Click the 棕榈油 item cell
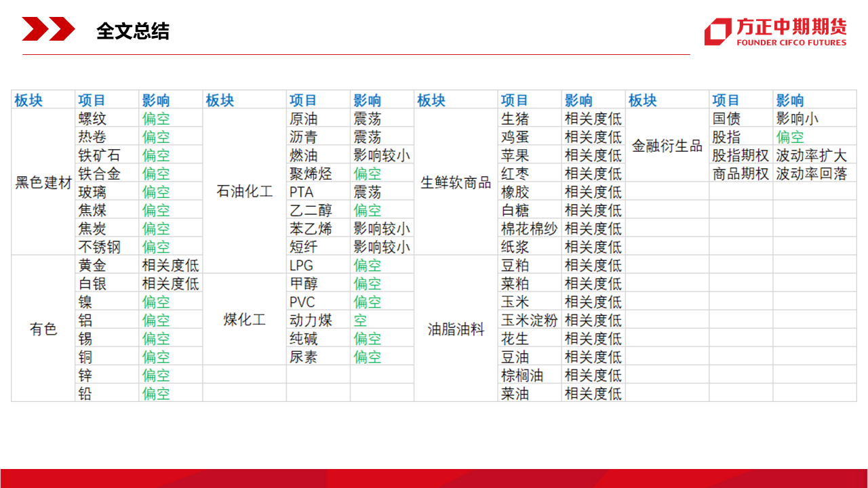The image size is (868, 488). pyautogui.click(x=530, y=375)
